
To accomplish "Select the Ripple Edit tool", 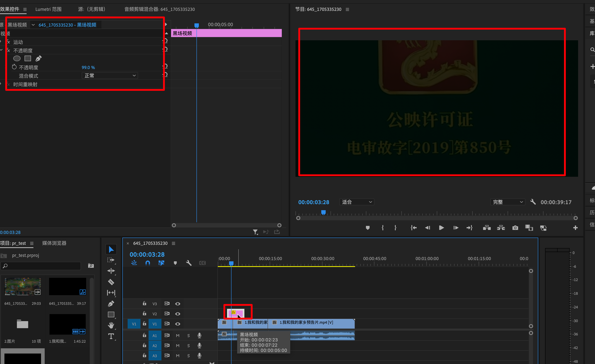I will (111, 271).
